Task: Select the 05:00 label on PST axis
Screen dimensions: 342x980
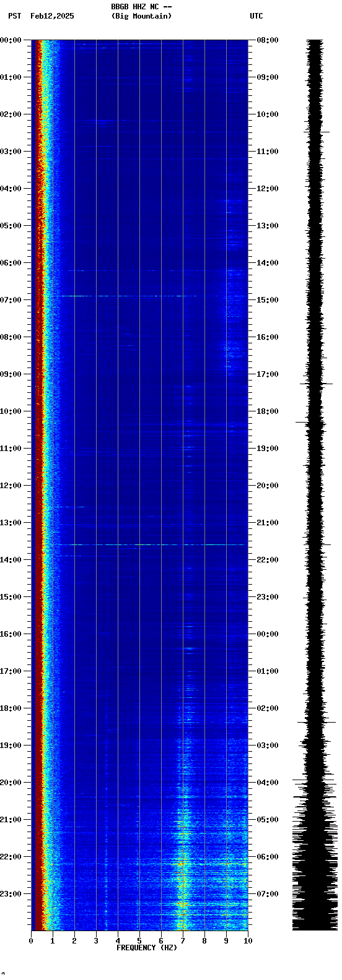Action: tap(11, 226)
